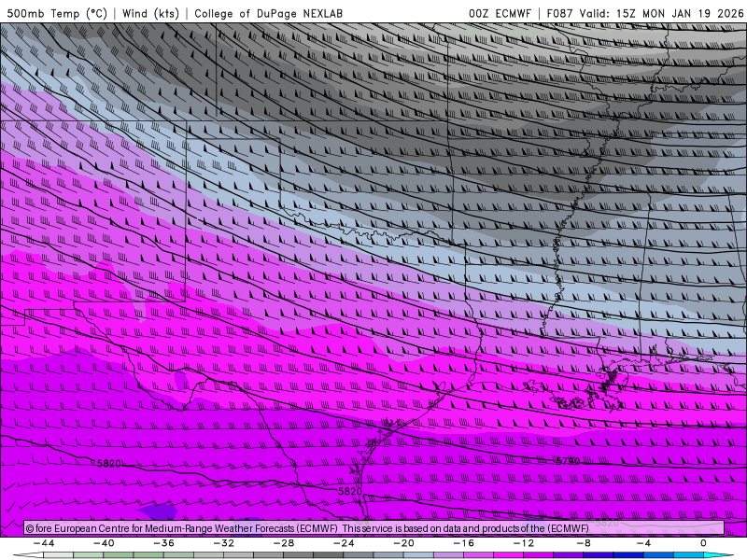747x560 pixels.
Task: Click the "−16" color bar label
Action: coord(464,543)
